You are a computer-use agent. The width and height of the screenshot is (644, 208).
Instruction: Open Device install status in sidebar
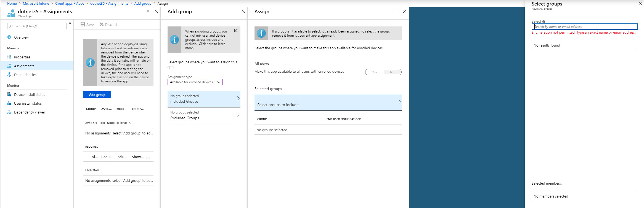pos(30,95)
